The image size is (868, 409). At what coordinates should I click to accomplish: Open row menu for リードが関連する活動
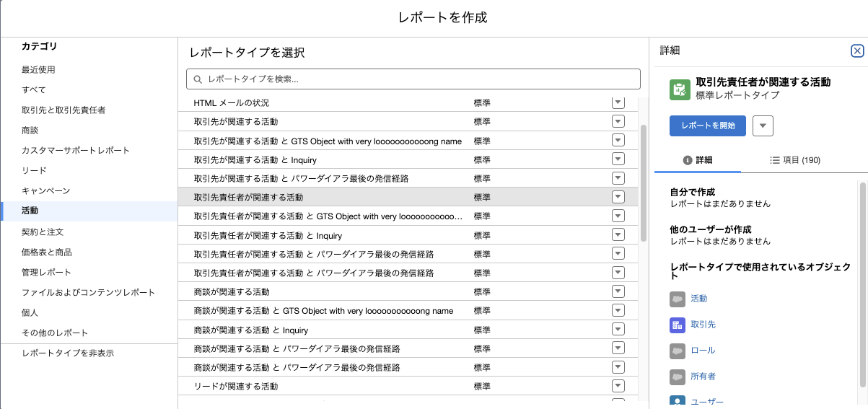pos(618,386)
